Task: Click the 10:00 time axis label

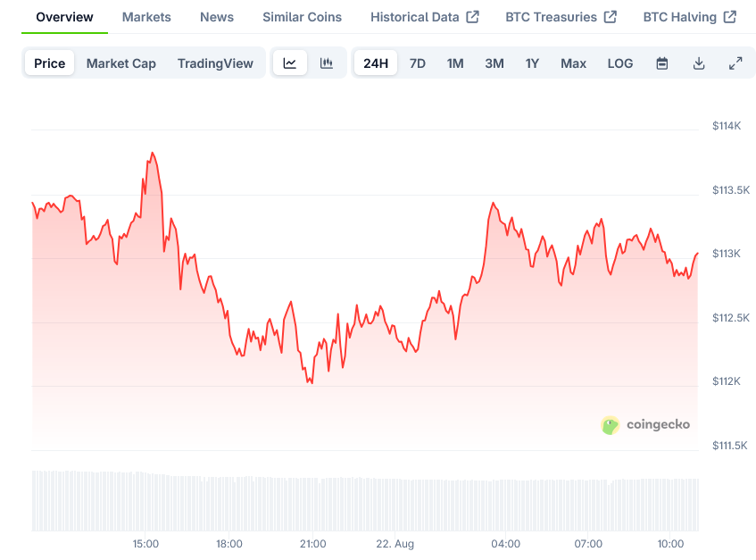Action: 670,544
